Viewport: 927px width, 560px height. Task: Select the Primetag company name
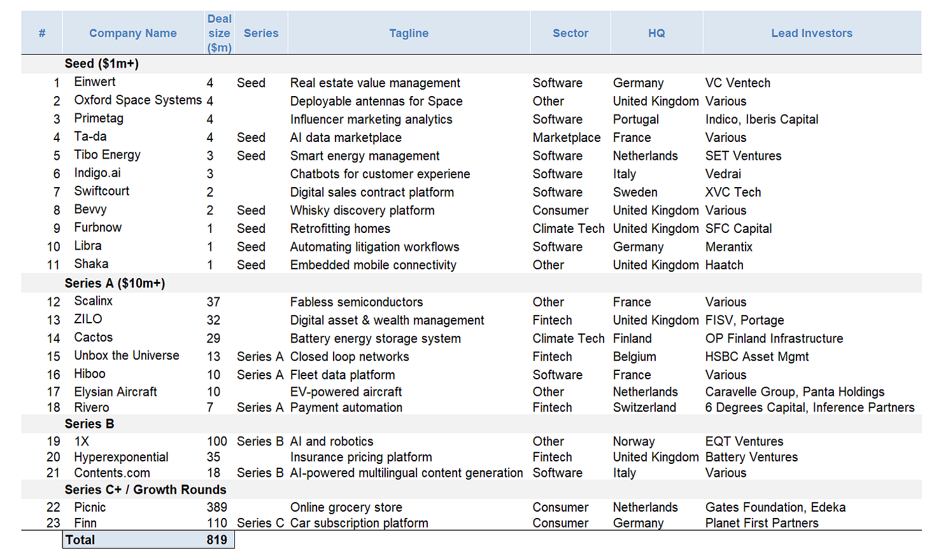click(99, 118)
